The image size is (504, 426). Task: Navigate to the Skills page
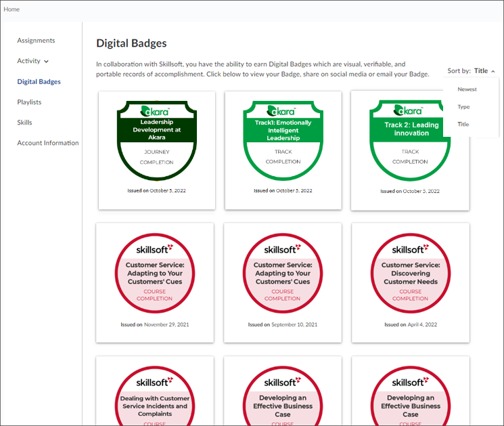tap(24, 123)
